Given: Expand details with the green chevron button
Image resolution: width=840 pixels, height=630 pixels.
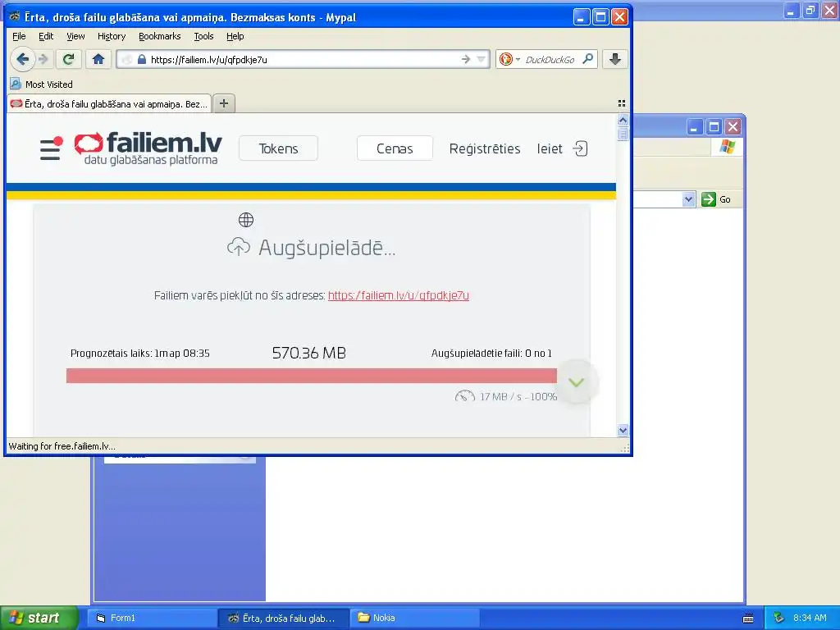Looking at the screenshot, I should (x=576, y=382).
